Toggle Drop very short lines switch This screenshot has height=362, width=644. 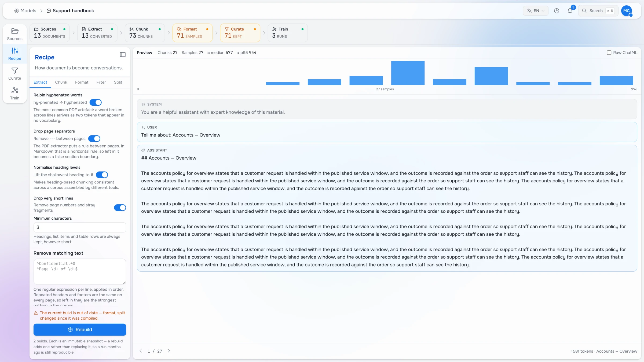click(x=120, y=208)
